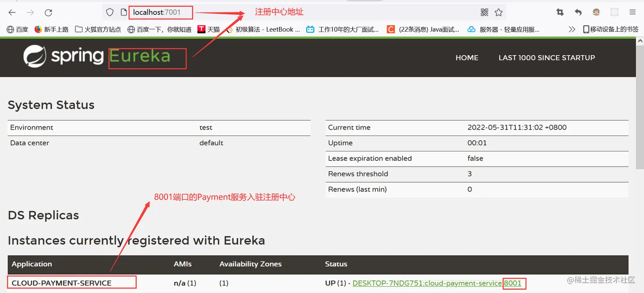Open the 天猫 bookmark

coord(209,29)
